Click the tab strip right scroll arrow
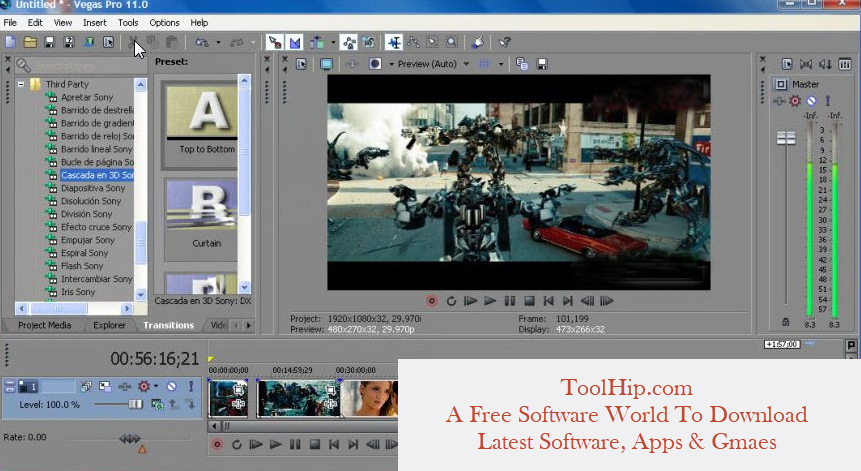The image size is (861, 471). (249, 326)
